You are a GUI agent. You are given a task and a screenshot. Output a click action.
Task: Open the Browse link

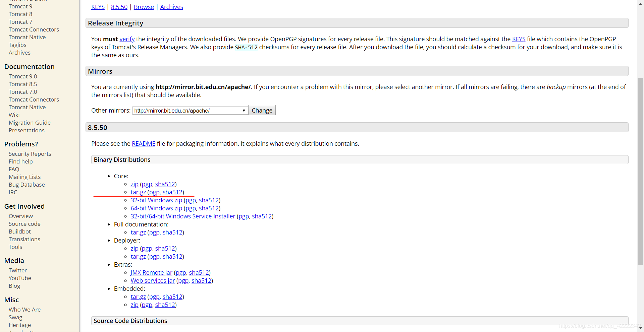[x=144, y=7]
